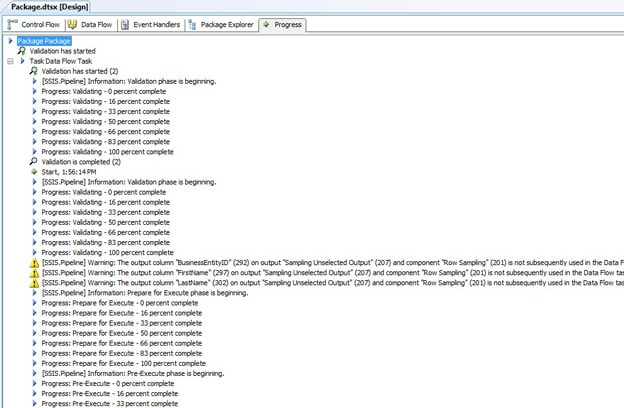The width and height of the screenshot is (624, 408).
Task: Click magnifier icon next to Validation has started
Action: coord(21,51)
